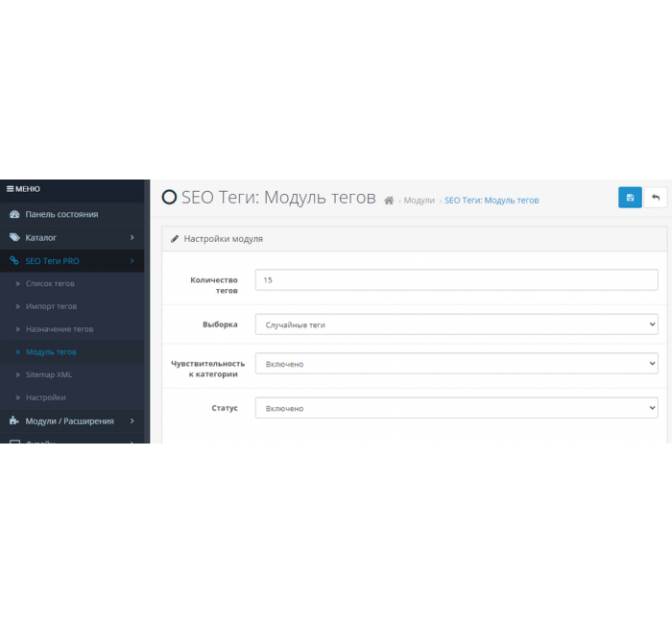
Task: Click the pencil icon near Настройки модуля
Action: pyautogui.click(x=175, y=239)
